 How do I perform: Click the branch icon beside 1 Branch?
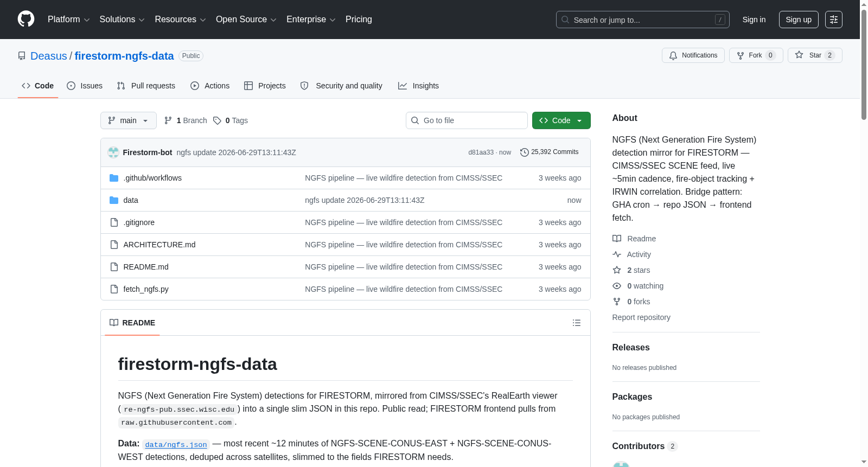[x=168, y=120]
